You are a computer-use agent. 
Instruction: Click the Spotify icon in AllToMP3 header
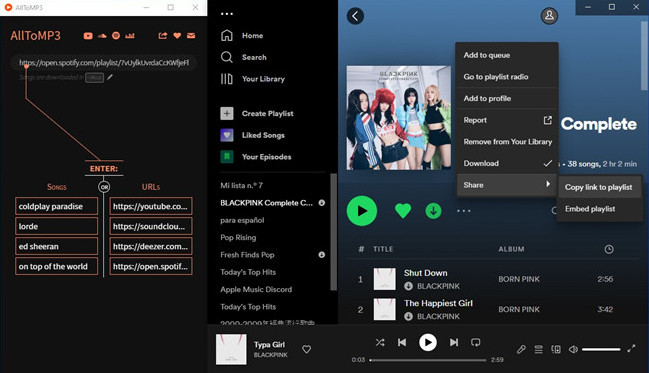pos(116,36)
